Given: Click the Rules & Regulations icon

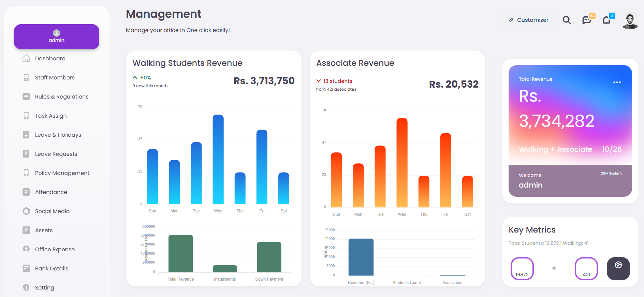Looking at the screenshot, I should (26, 96).
